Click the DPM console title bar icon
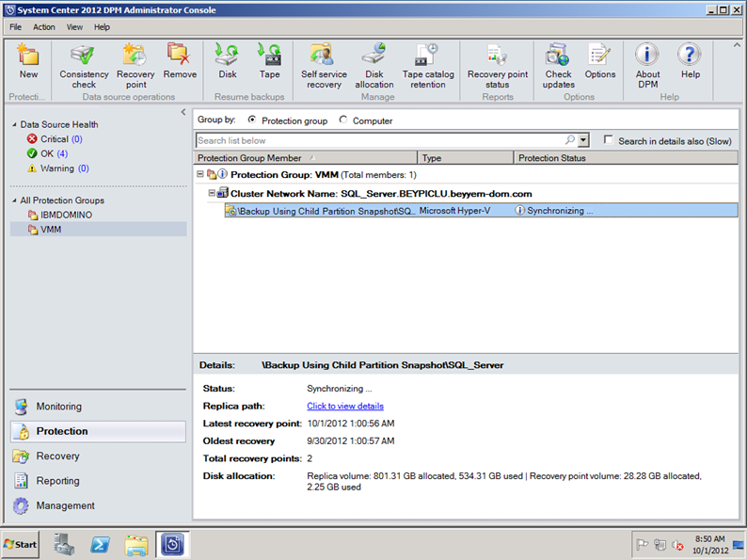This screenshot has width=747, height=560. 9,10
